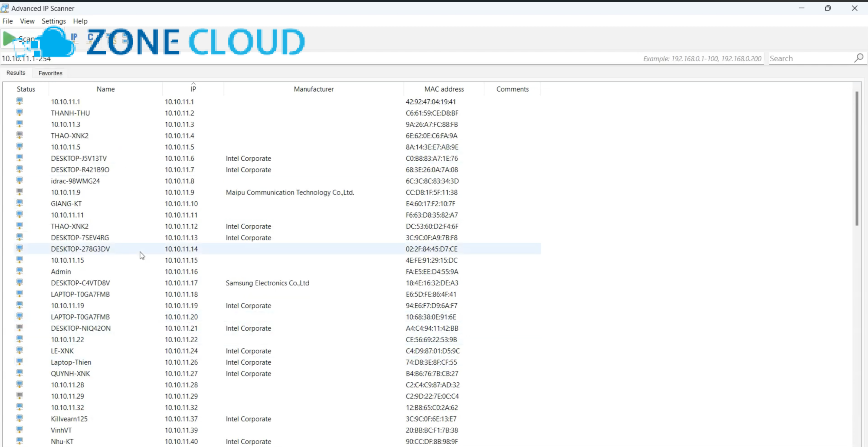Select the device icon next to idrac-98WMG24
The height and width of the screenshot is (447, 868).
point(20,180)
